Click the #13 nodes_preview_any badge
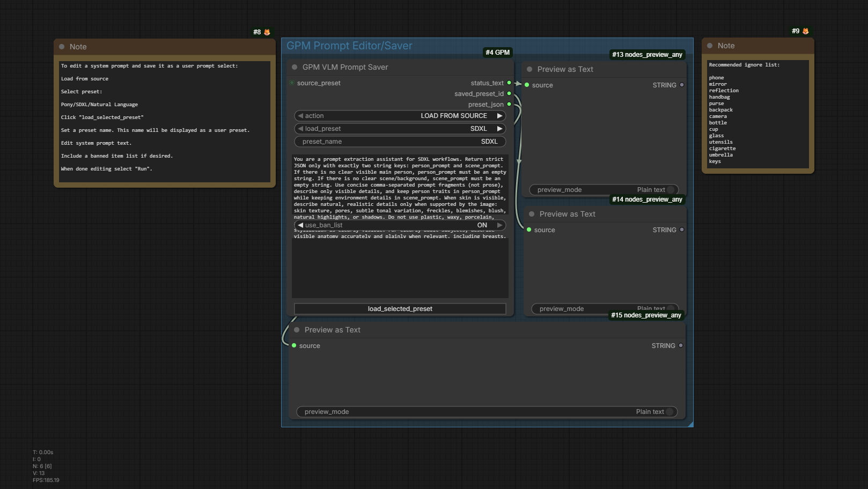868x489 pixels. point(648,55)
